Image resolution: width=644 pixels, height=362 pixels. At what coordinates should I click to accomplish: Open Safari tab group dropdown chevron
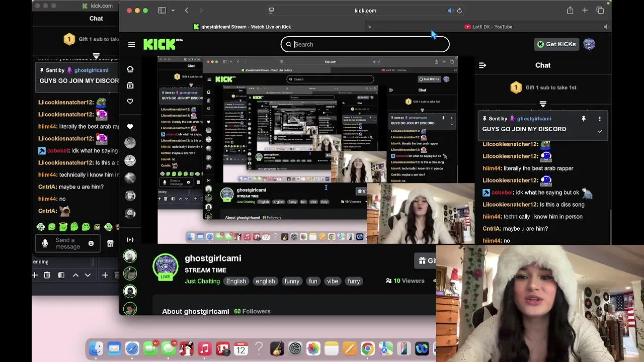click(x=173, y=10)
